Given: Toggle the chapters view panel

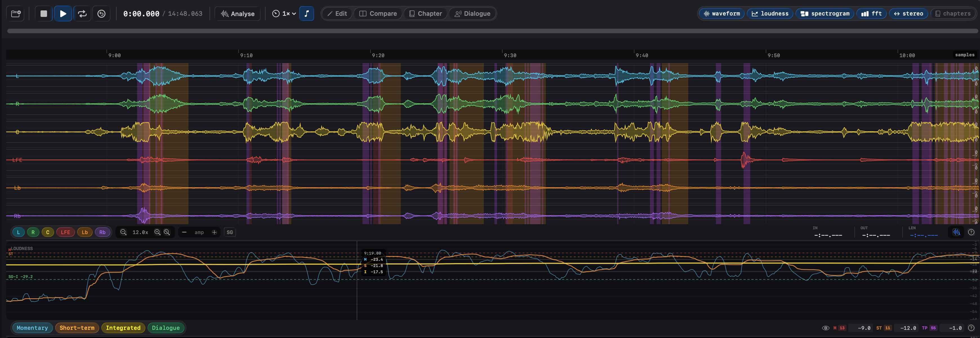Looking at the screenshot, I should point(953,14).
